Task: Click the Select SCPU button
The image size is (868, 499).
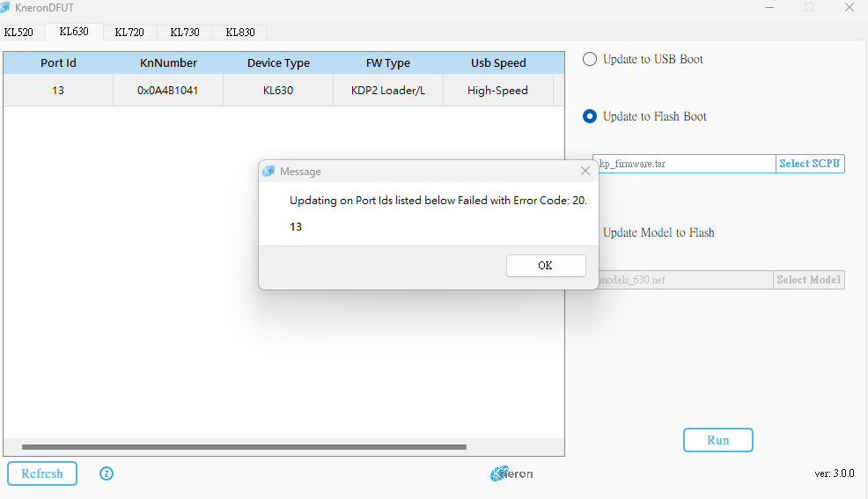Action: click(810, 163)
